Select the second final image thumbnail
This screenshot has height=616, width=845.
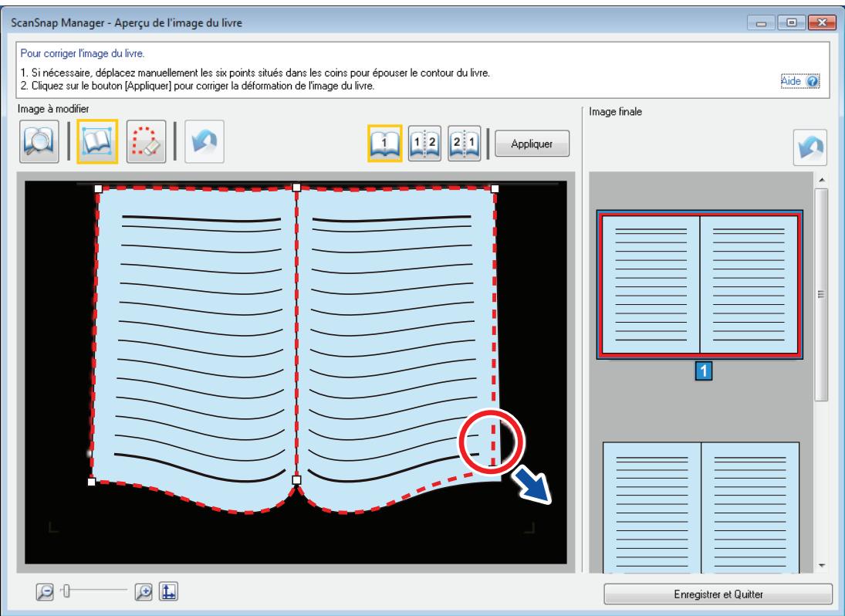pos(701,506)
